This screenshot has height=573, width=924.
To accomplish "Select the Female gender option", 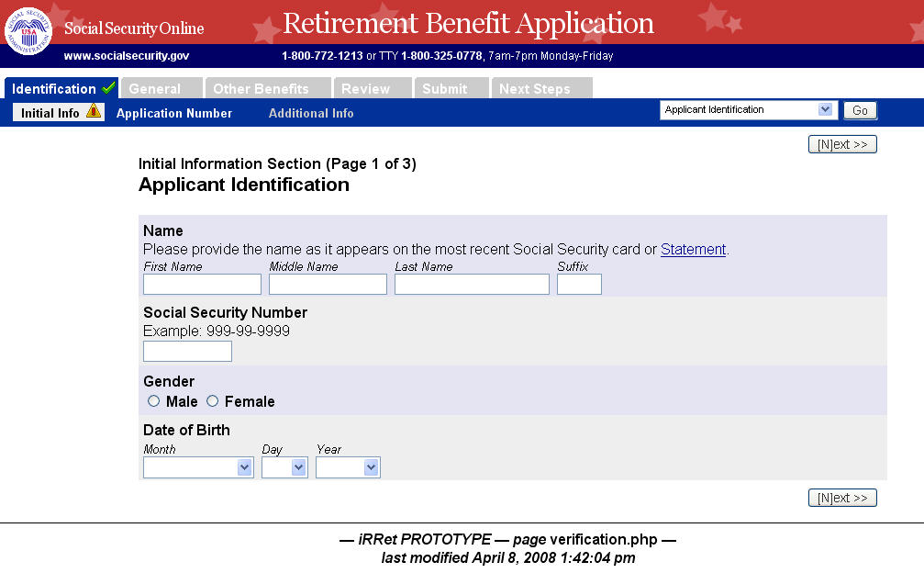I will coord(213,401).
